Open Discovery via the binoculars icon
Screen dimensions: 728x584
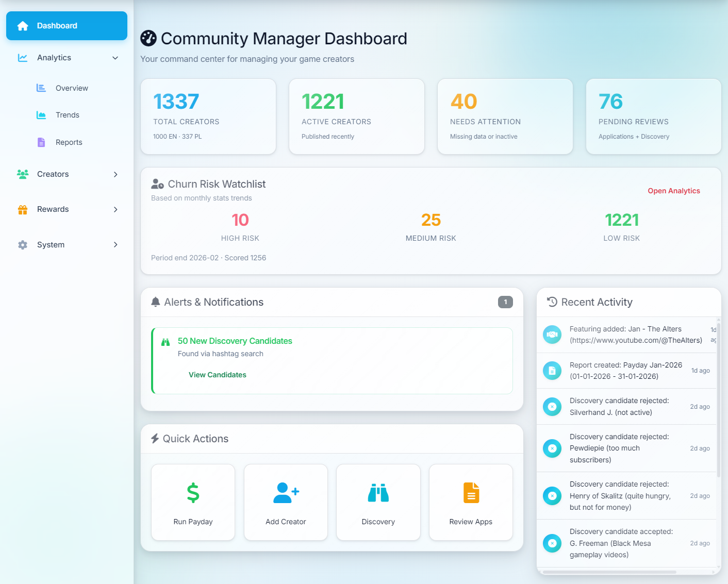378,493
